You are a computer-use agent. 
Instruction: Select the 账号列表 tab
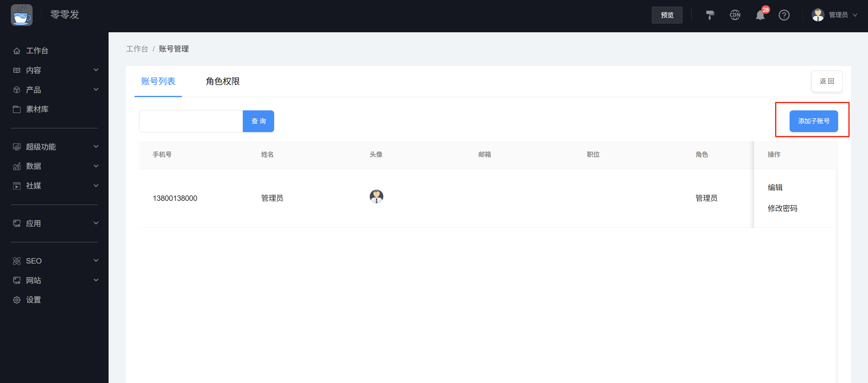coord(158,81)
